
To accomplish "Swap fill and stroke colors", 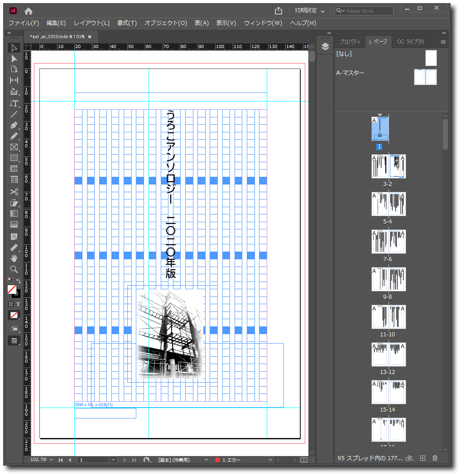I will point(19,281).
